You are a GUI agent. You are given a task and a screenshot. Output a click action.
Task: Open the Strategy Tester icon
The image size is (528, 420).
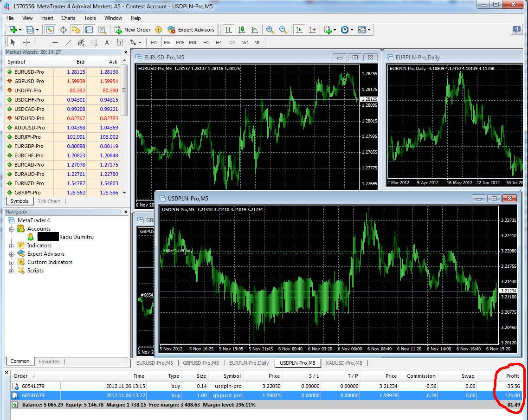pos(102,30)
